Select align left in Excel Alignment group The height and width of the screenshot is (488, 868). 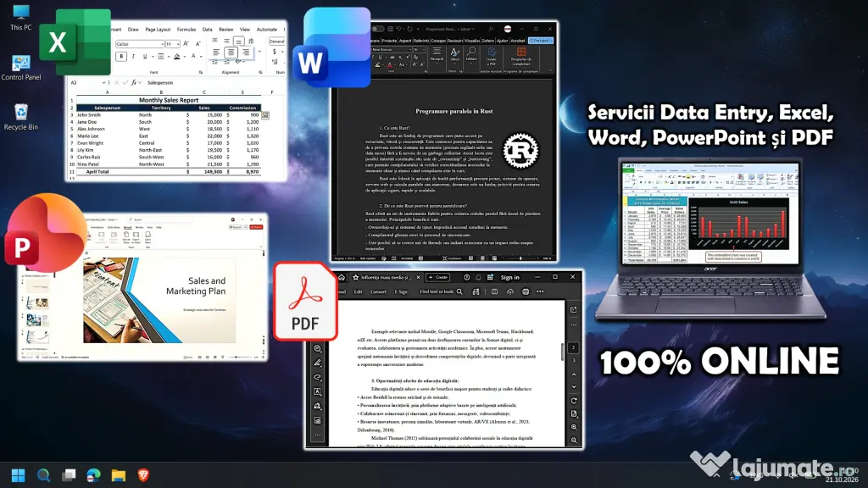click(x=216, y=53)
